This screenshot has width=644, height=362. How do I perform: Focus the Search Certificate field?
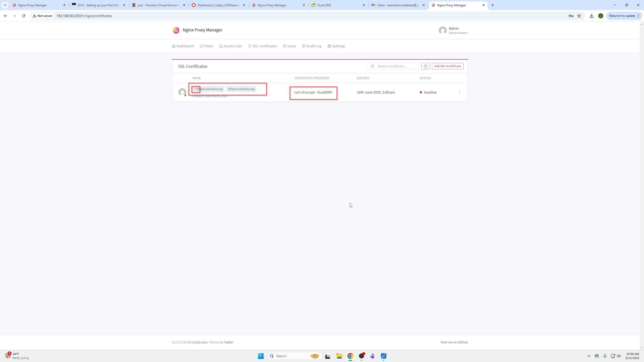pos(393,66)
